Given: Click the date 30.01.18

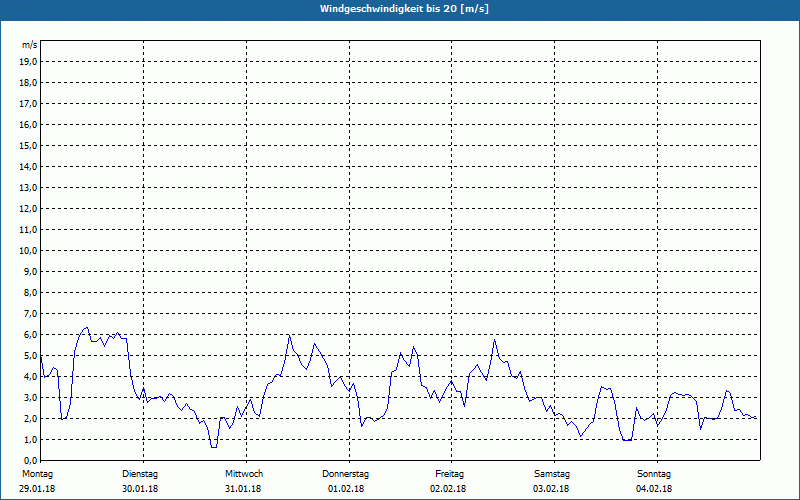Looking at the screenshot, I should 140,489.
